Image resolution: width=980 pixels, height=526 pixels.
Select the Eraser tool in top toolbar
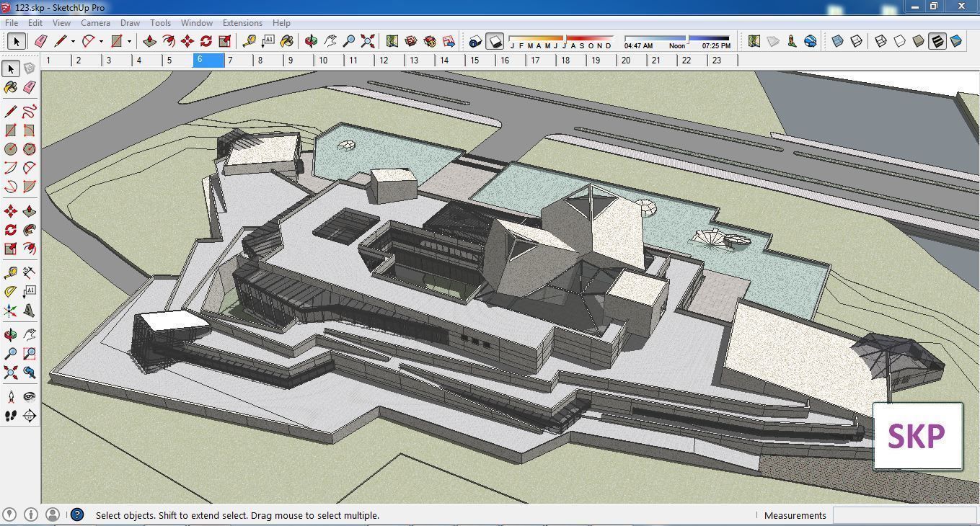pyautogui.click(x=41, y=41)
